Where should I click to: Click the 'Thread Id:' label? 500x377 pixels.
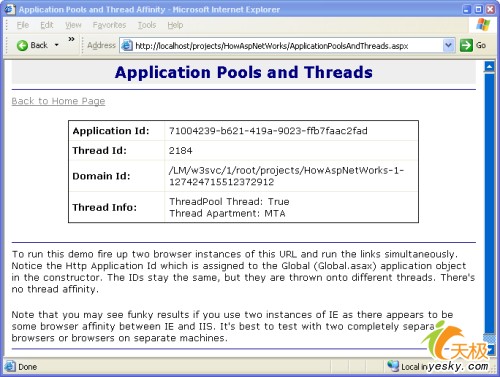[99, 151]
